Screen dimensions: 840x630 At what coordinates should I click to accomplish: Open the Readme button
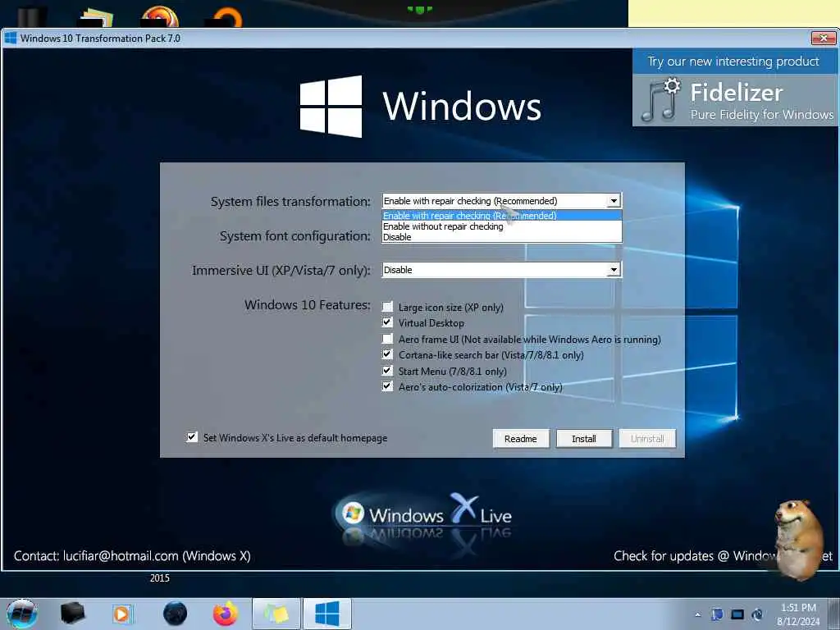(x=521, y=439)
